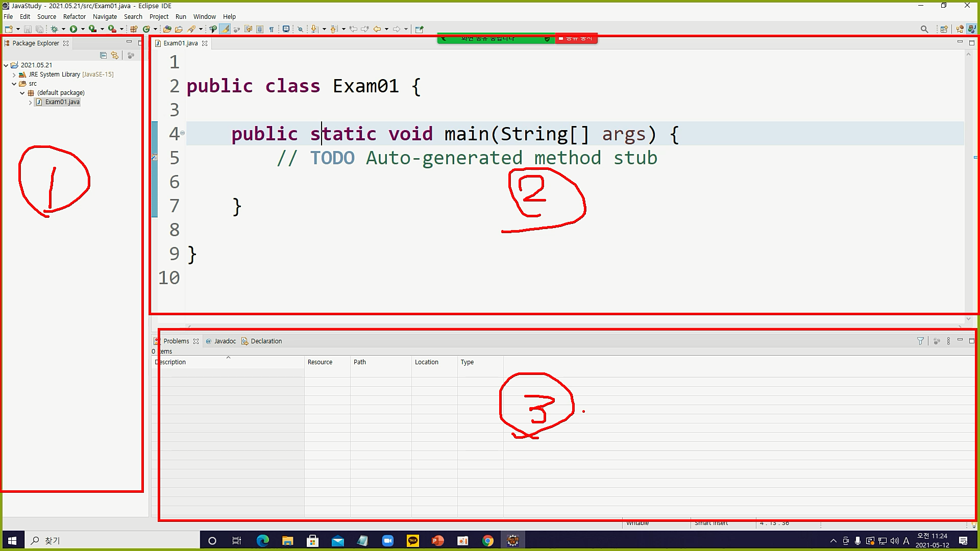Click the New Java Class icon

pyautogui.click(x=146, y=29)
